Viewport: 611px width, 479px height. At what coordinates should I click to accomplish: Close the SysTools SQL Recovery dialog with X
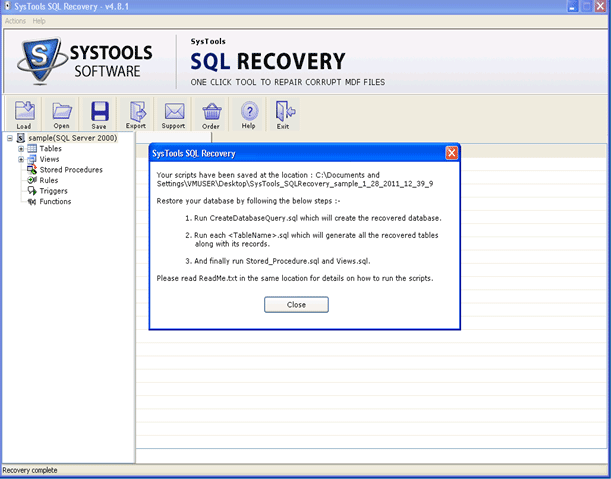(x=451, y=153)
